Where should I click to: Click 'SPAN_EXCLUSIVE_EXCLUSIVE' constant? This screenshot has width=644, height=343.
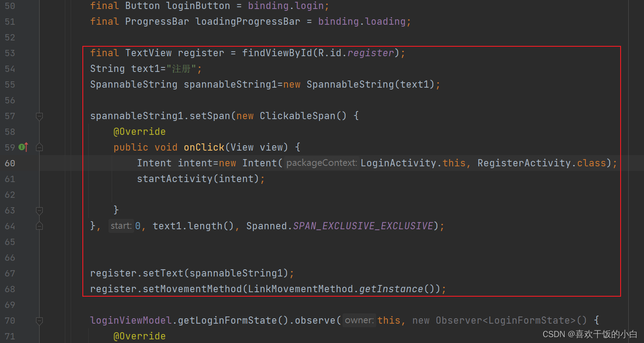pos(363,226)
